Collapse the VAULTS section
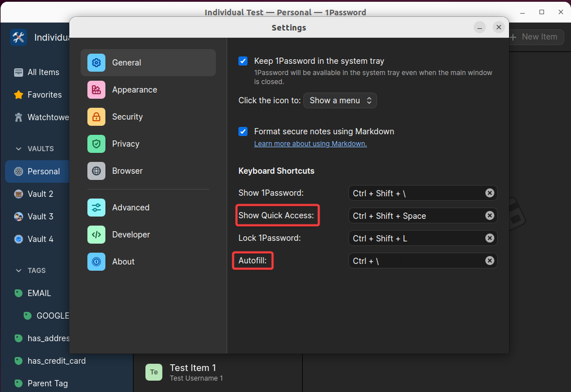The image size is (571, 392). 18,149
